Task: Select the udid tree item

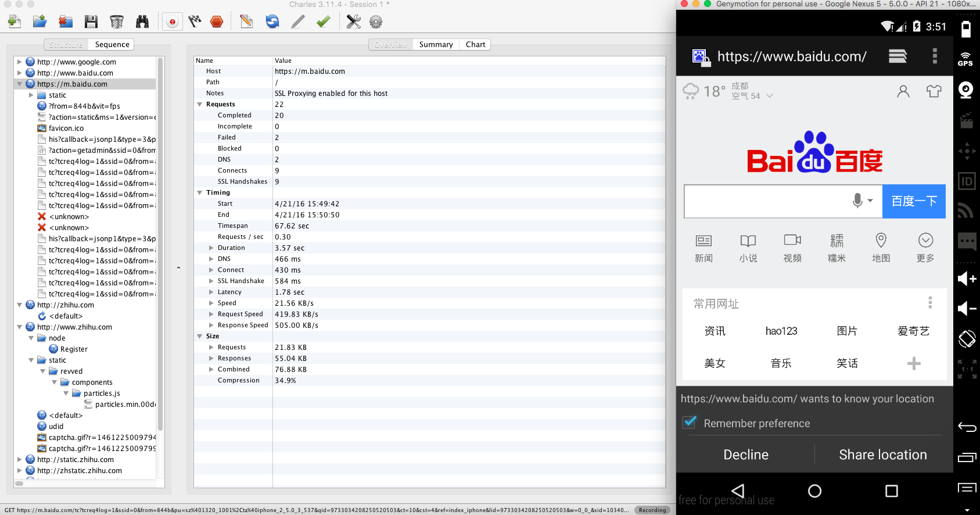Action: tap(56, 426)
